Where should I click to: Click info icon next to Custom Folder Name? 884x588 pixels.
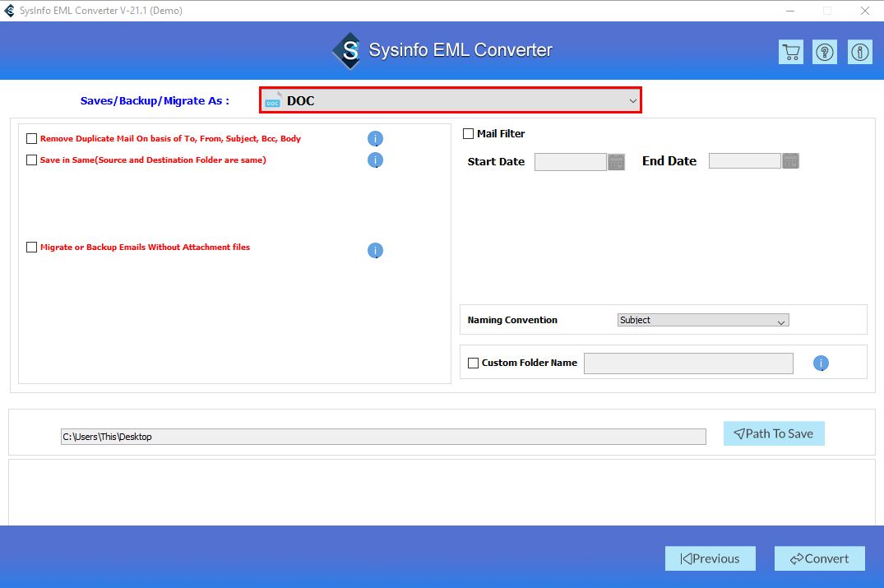[821, 363]
